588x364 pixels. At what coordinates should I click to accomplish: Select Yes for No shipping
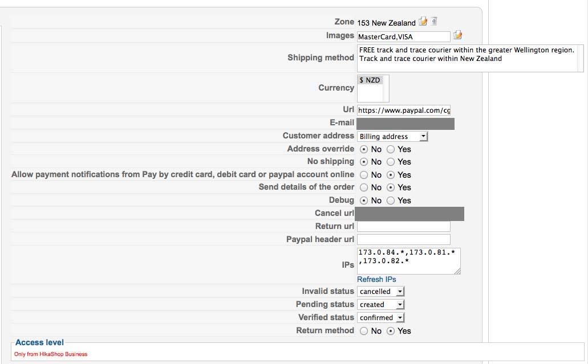(391, 162)
